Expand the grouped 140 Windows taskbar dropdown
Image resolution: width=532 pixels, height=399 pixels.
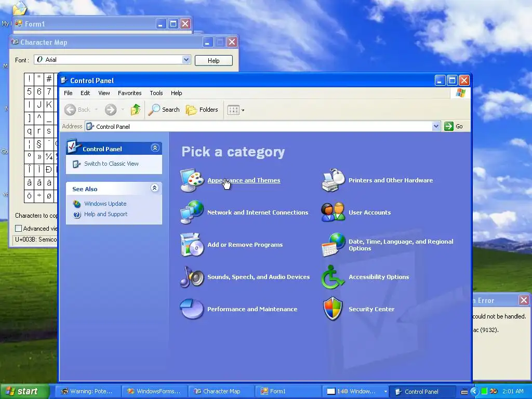point(386,392)
